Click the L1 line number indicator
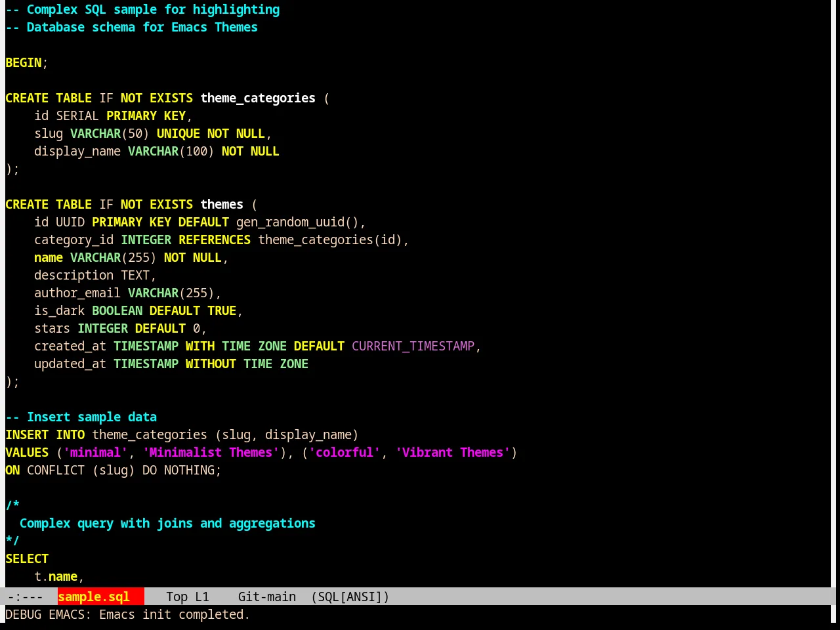This screenshot has height=630, width=840. tap(201, 597)
